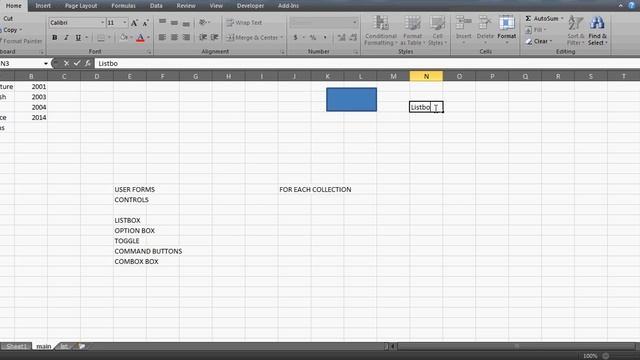Open Cell Styles gallery

click(437, 31)
